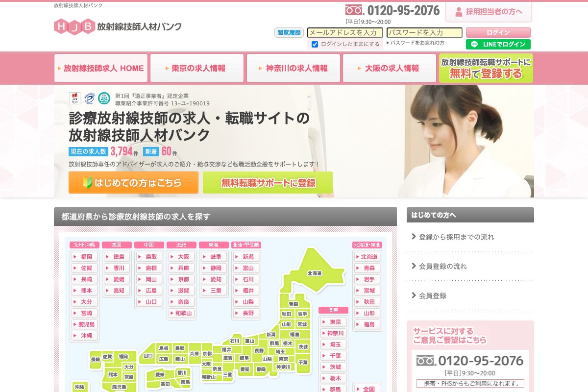Image resolution: width=588 pixels, height=392 pixels.
Task: Select 佐賀 prefecture link
Action: pyautogui.click(x=85, y=268)
